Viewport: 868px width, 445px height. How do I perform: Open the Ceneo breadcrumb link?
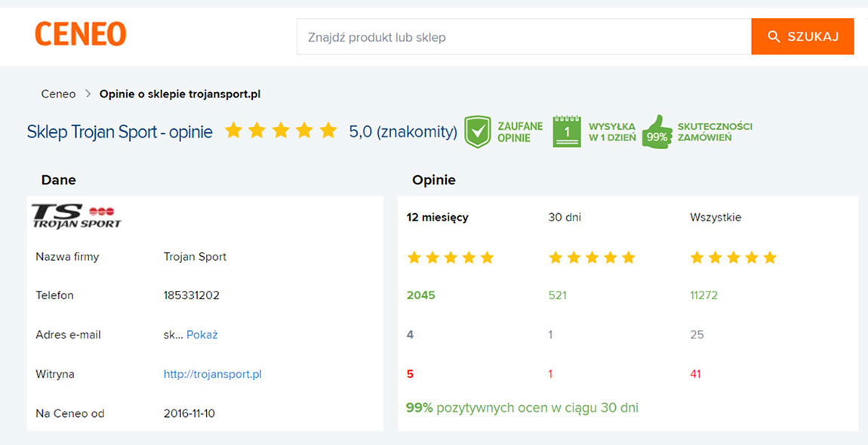click(58, 94)
